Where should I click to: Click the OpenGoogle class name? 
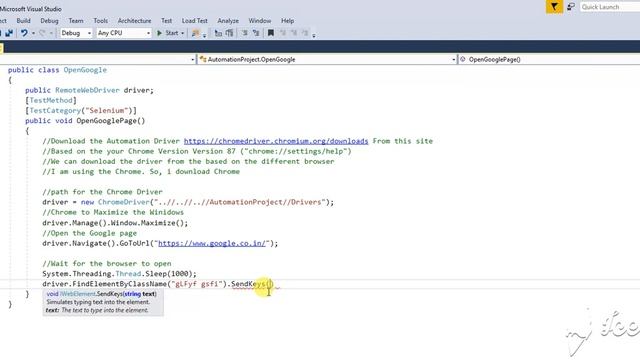pos(85,70)
